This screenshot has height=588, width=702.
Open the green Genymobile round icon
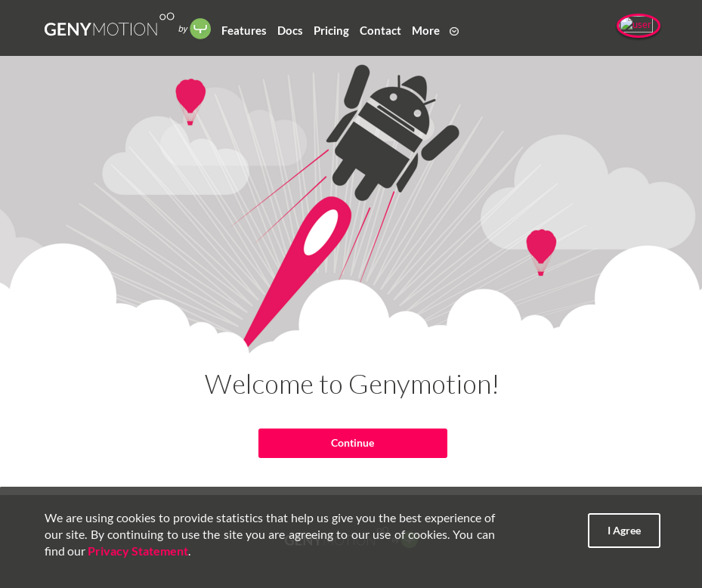[x=200, y=29]
